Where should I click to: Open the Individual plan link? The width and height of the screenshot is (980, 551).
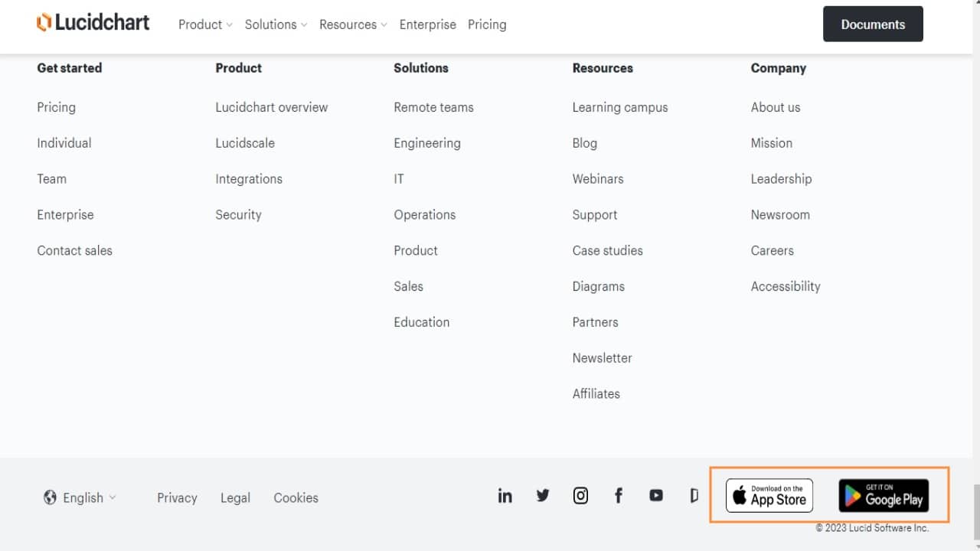point(64,143)
